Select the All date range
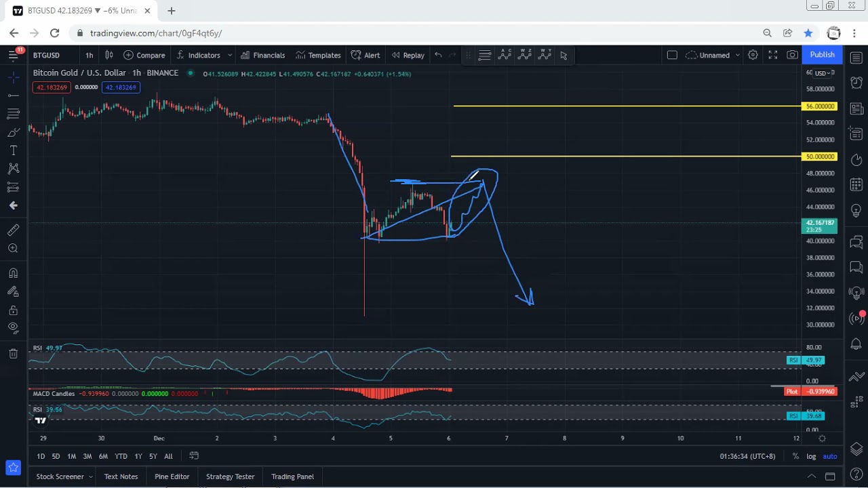This screenshot has width=868, height=488. click(x=168, y=456)
